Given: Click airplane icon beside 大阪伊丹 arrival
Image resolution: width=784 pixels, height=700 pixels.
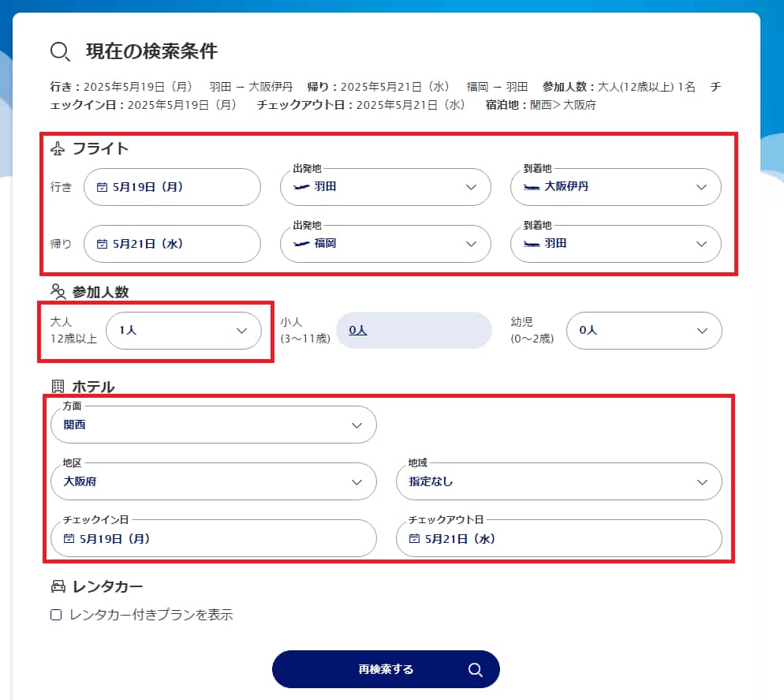Looking at the screenshot, I should click(532, 187).
